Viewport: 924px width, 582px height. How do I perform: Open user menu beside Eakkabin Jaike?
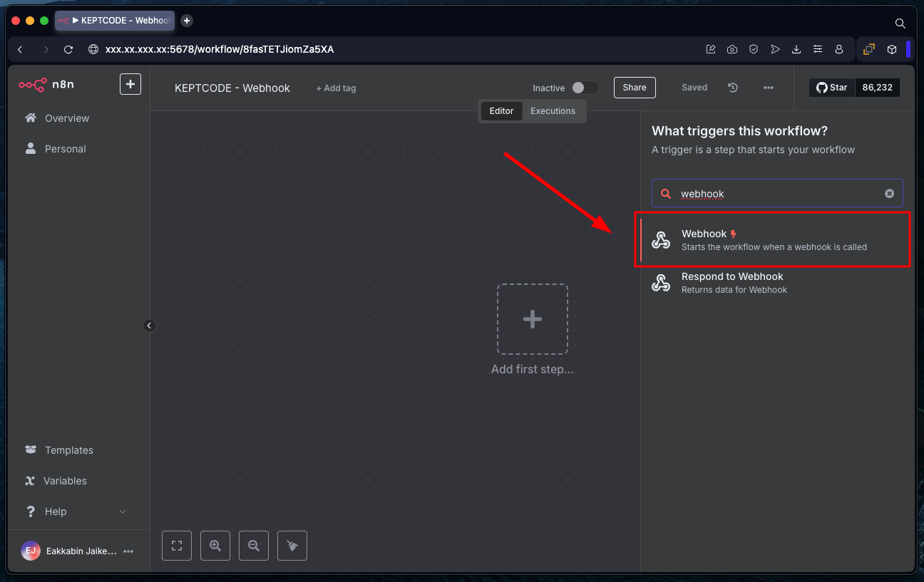128,551
